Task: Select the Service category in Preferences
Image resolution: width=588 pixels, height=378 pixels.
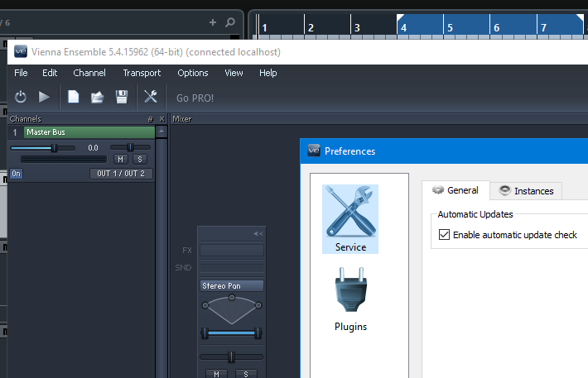Action: (x=350, y=219)
